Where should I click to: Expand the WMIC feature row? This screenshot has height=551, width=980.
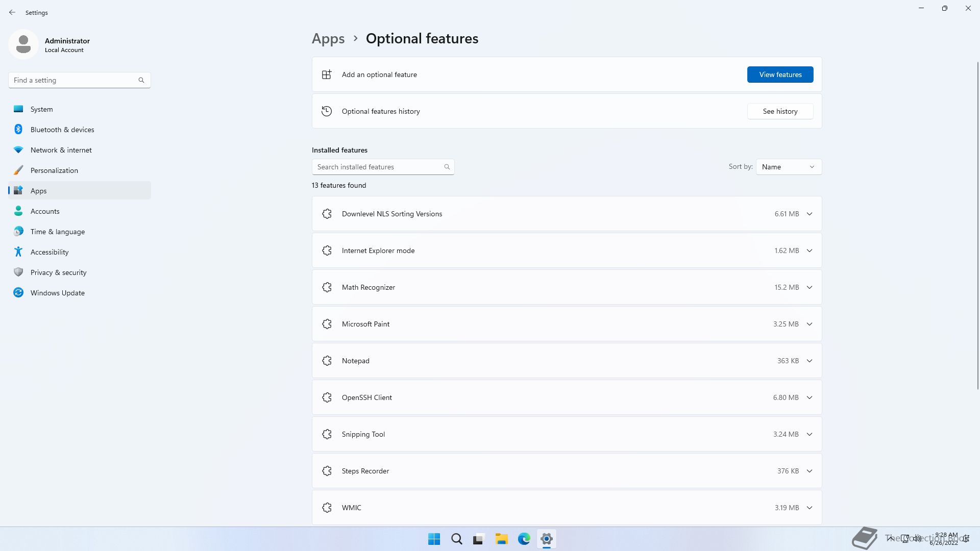coord(810,508)
